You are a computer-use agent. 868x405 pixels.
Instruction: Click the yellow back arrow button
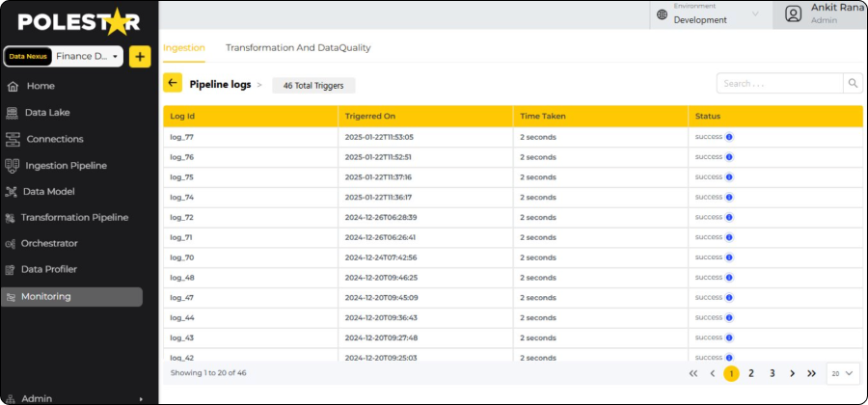click(x=173, y=84)
